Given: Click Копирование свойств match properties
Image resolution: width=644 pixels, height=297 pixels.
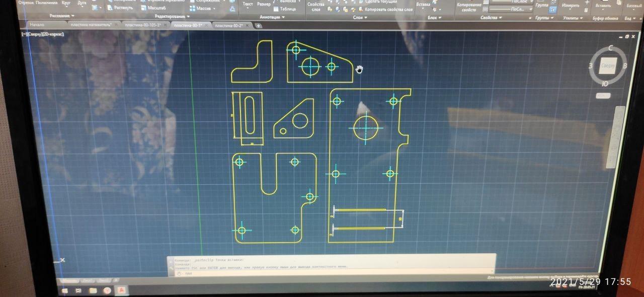Looking at the screenshot, I should click(x=469, y=7).
